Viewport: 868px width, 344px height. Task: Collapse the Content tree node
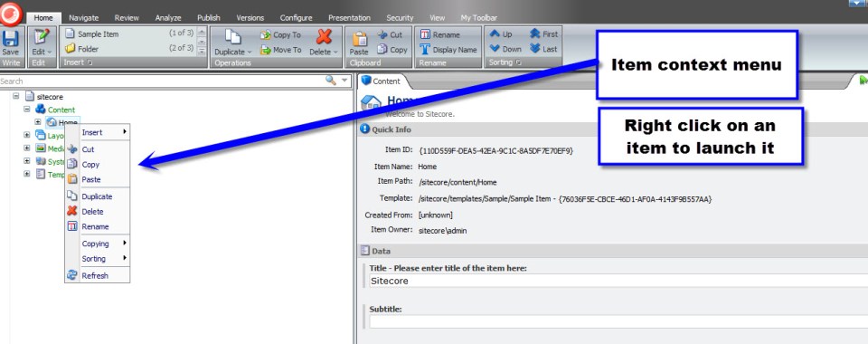click(26, 110)
